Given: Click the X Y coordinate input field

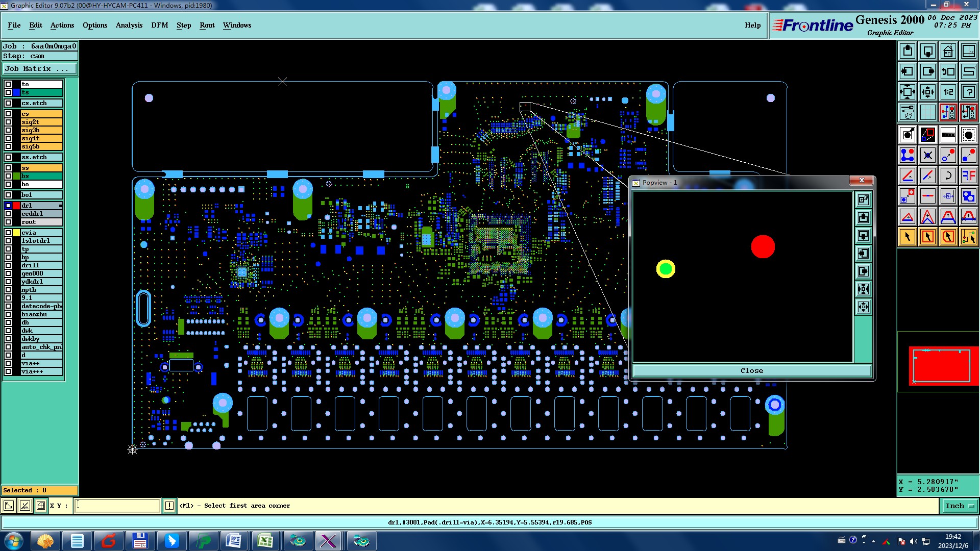Looking at the screenshot, I should [x=117, y=506].
